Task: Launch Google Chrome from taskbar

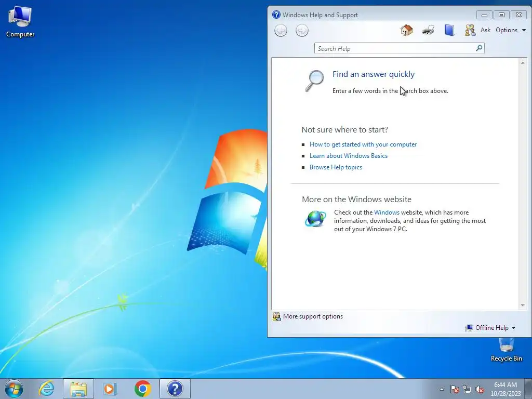Action: [142, 389]
